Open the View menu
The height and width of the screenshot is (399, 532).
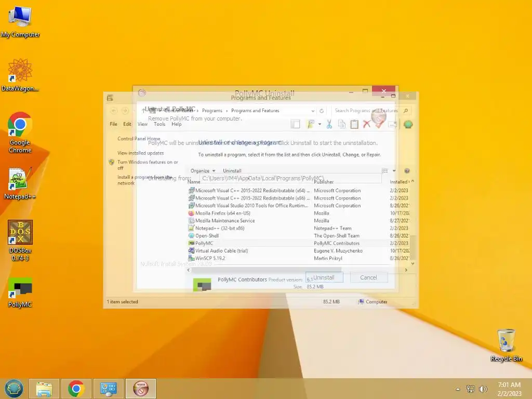click(142, 124)
